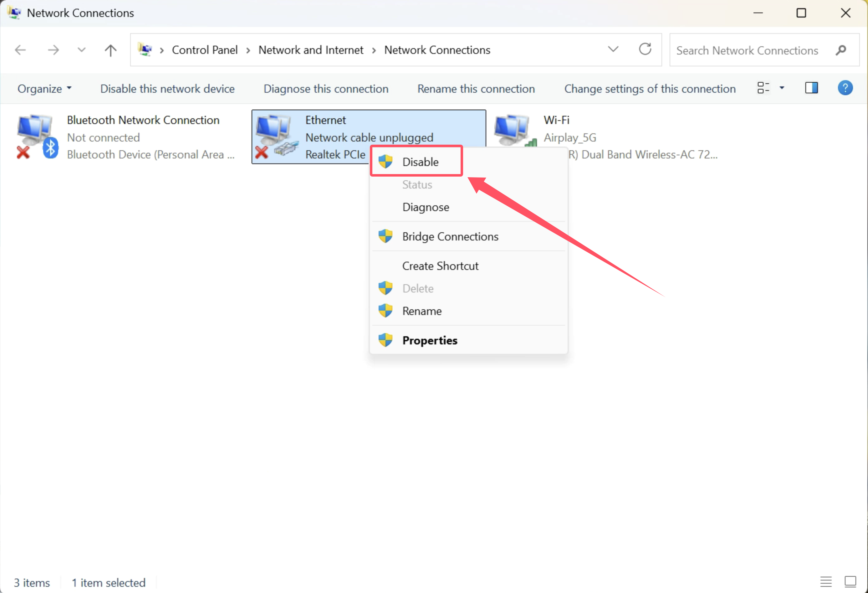868x593 pixels.
Task: Click the search magnifier icon
Action: (841, 50)
